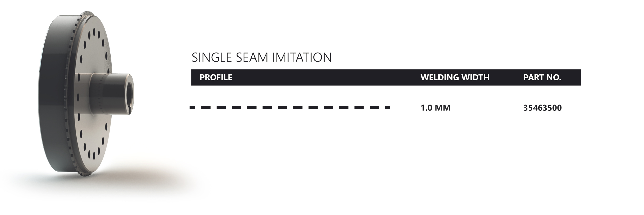Click the dashed seam profile line

[290, 107]
